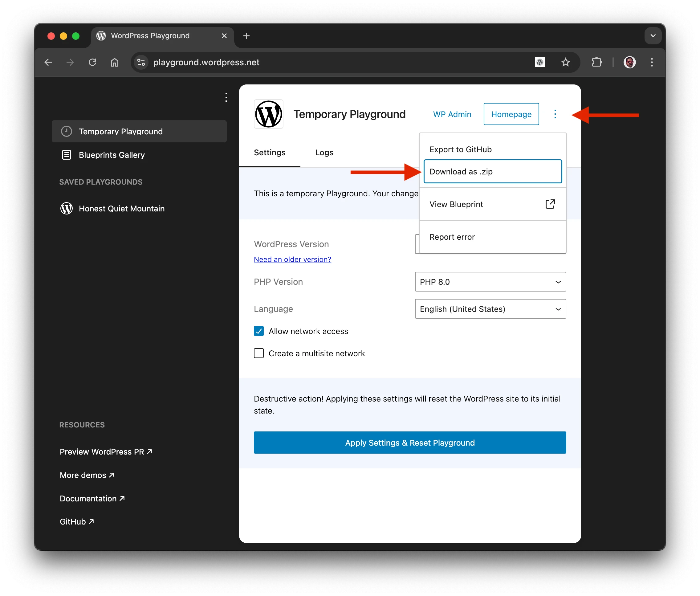
Task: Click the WordPress favicon on the tab
Action: [101, 36]
